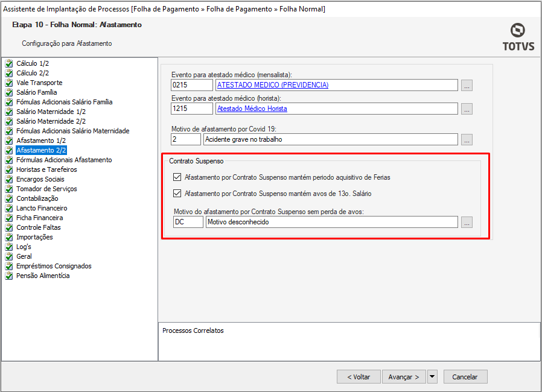The height and width of the screenshot is (392, 542).
Task: Click the Acidente grave no trabalho field
Action: click(x=331, y=139)
